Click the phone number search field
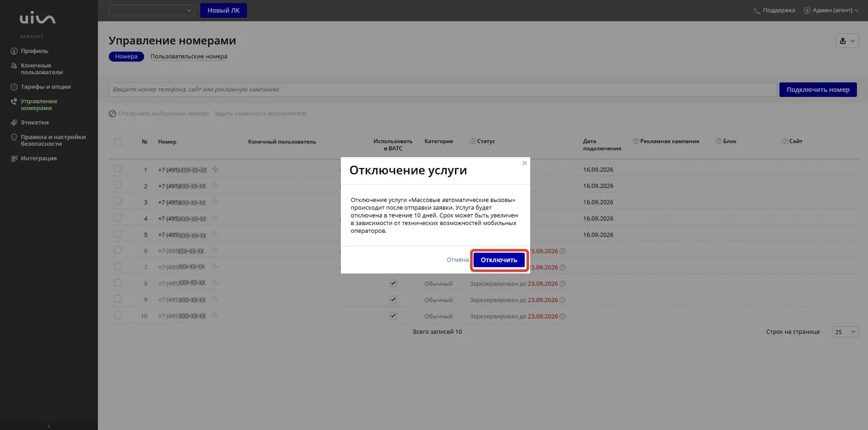 point(442,90)
